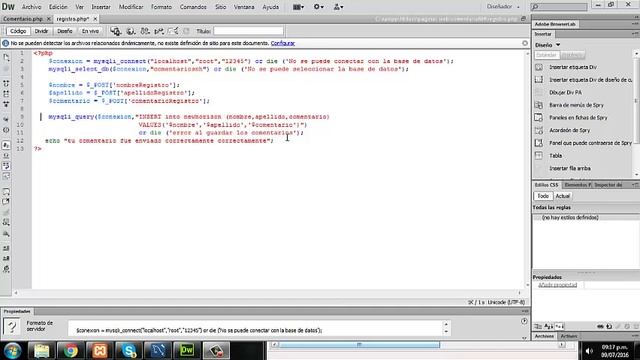This screenshot has height=360, width=640.
Task: Click the volume icon in system tray
Action: [589, 351]
